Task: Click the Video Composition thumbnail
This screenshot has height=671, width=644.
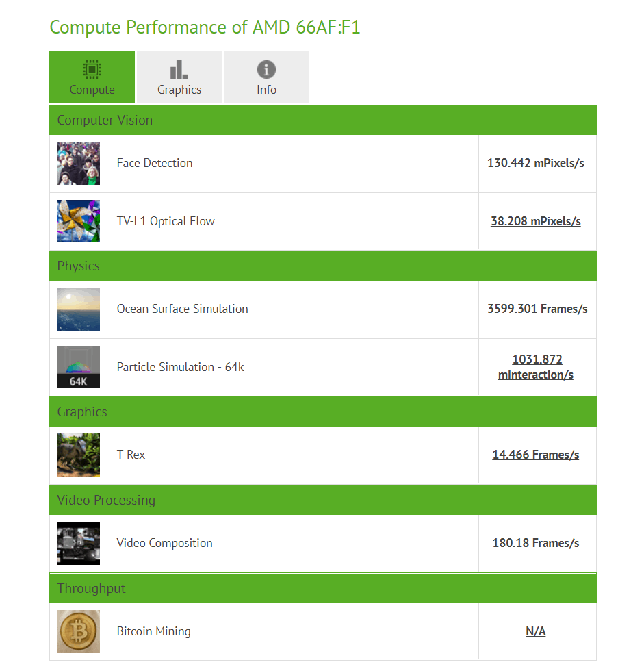Action: [78, 544]
